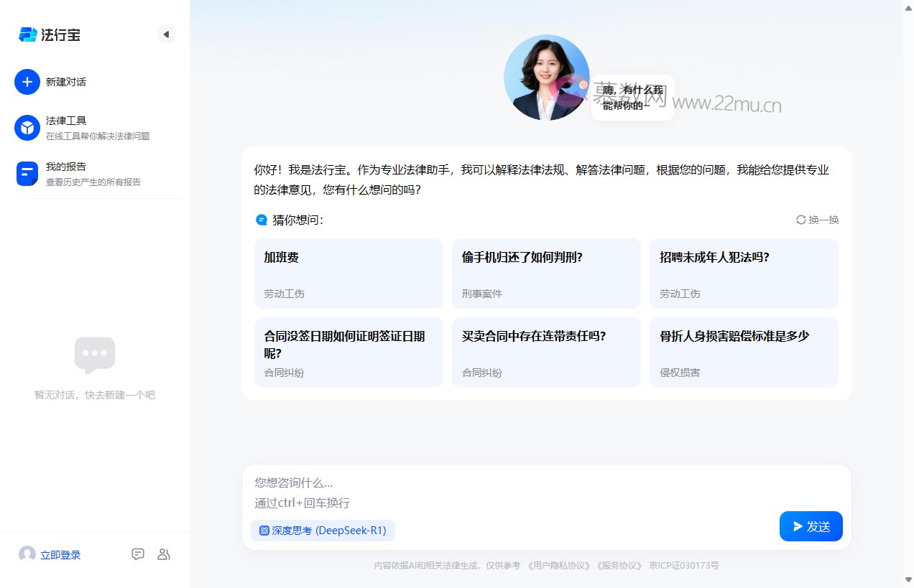Click the login avatar next to 立即登录
Viewport: 914px width, 588px height.
pos(27,554)
